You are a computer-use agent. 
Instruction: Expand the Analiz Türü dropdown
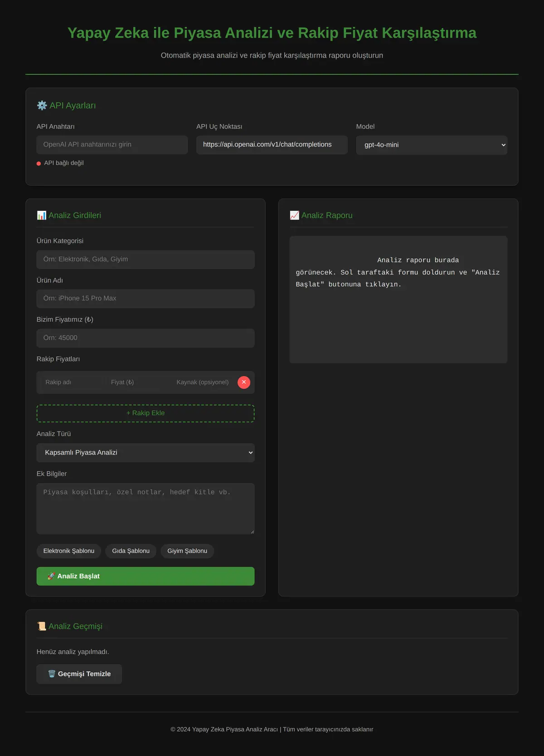146,453
